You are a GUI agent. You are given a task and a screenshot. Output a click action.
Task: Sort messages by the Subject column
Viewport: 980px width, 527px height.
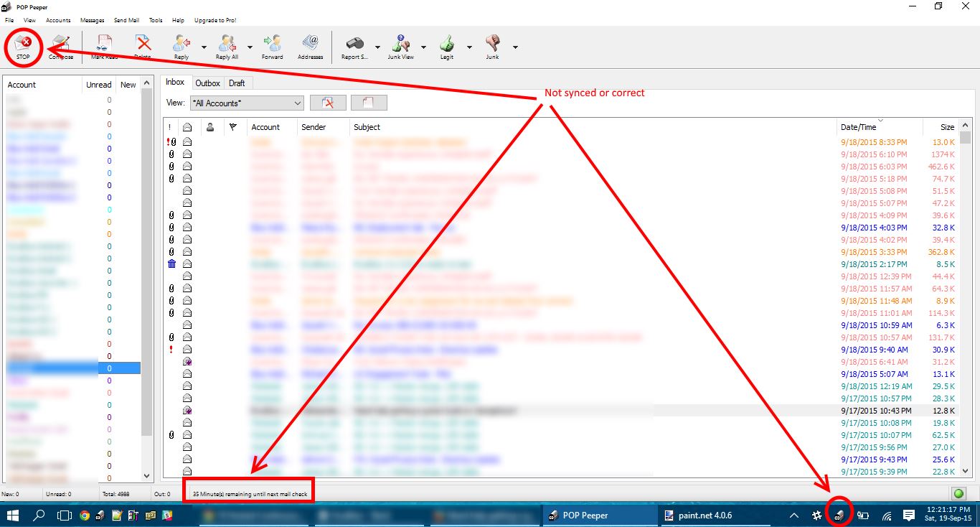pyautogui.click(x=593, y=127)
